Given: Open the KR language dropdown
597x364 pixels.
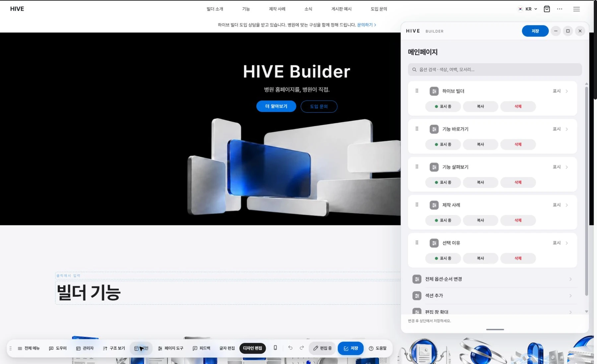Looking at the screenshot, I should (528, 9).
